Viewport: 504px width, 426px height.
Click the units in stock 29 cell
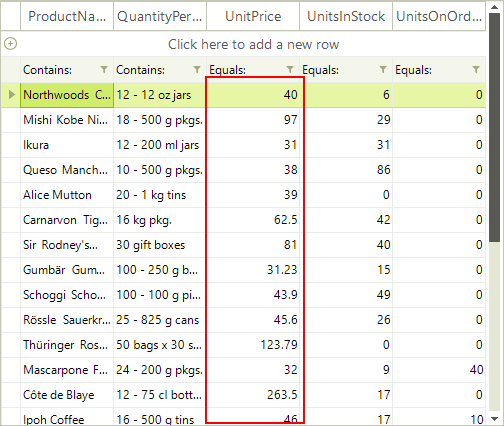346,120
